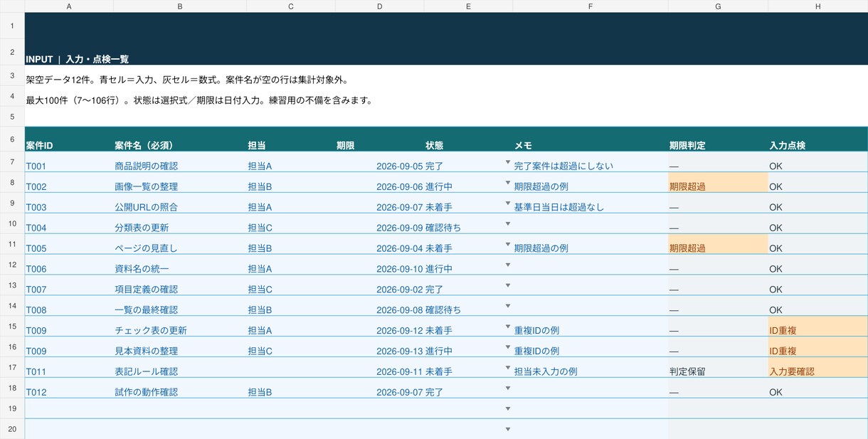The height and width of the screenshot is (439, 868).
Task: Select row 19 header number
Action: (x=12, y=408)
